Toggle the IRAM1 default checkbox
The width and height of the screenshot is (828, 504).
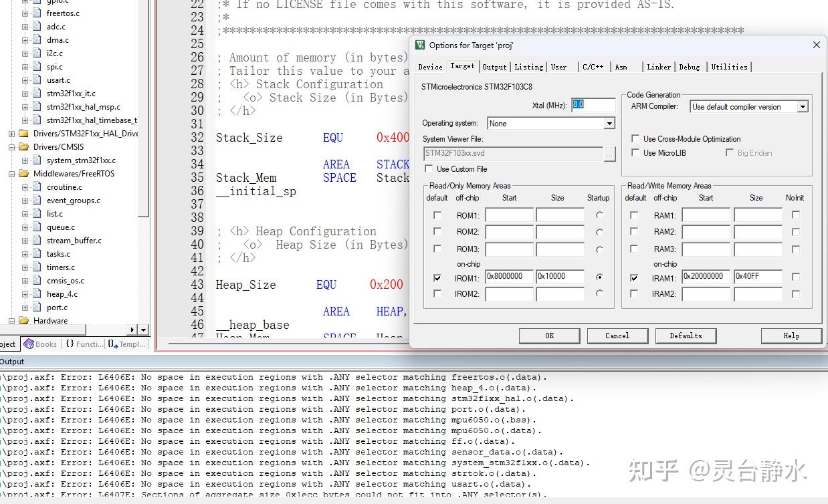pos(634,277)
